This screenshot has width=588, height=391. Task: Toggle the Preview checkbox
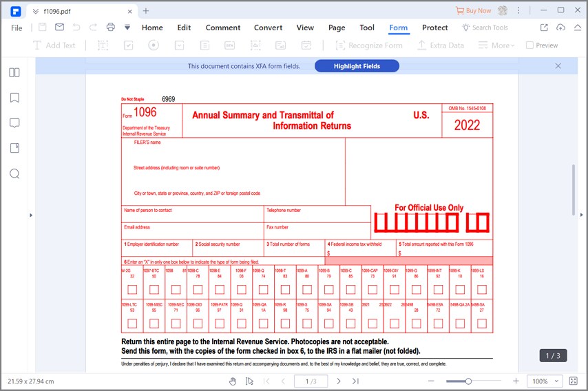point(529,45)
